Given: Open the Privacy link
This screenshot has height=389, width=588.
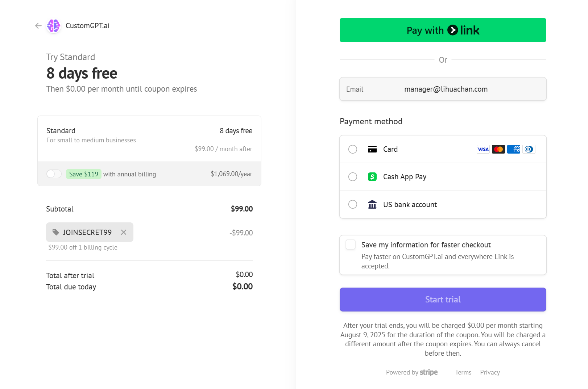Looking at the screenshot, I should (x=490, y=372).
